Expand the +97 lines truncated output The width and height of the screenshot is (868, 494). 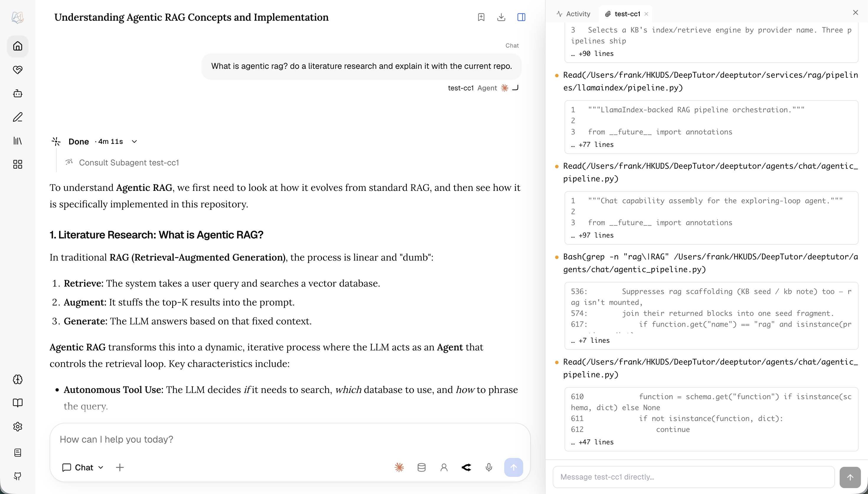pos(592,235)
